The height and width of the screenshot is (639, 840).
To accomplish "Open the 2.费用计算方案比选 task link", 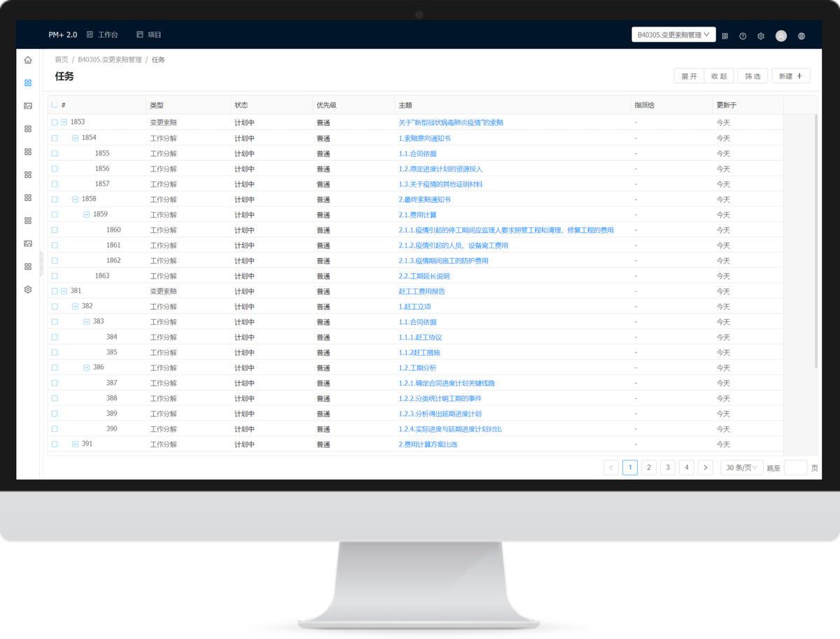I will click(x=428, y=444).
